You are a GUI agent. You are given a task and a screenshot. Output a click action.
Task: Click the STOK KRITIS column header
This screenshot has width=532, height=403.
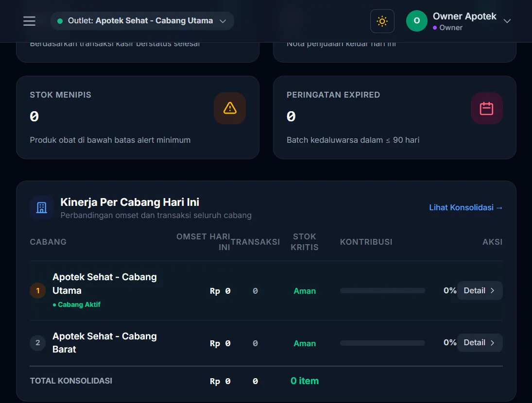point(305,242)
